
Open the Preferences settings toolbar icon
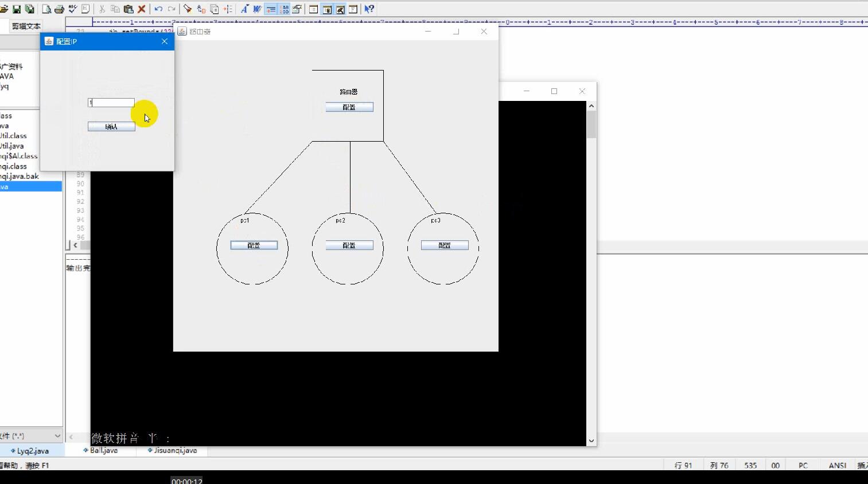pos(297,9)
